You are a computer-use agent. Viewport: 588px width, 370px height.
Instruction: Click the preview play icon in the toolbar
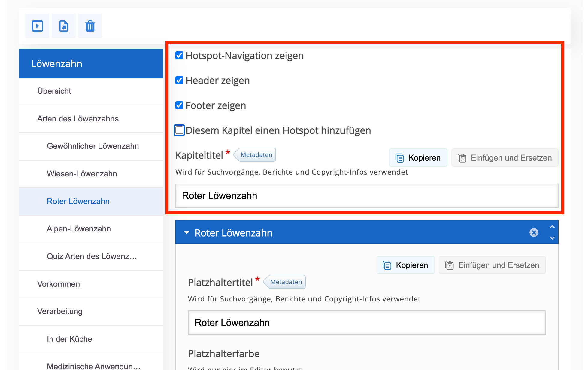click(37, 26)
